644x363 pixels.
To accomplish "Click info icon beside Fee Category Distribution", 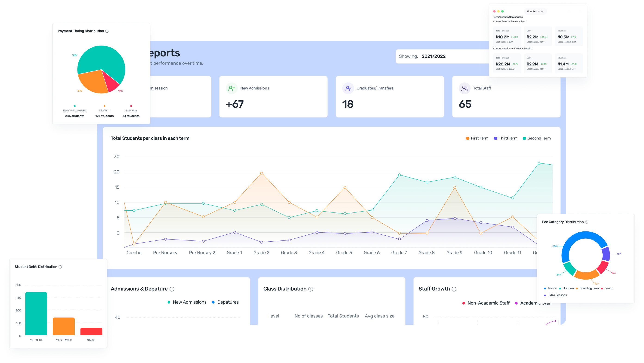I will tap(587, 222).
